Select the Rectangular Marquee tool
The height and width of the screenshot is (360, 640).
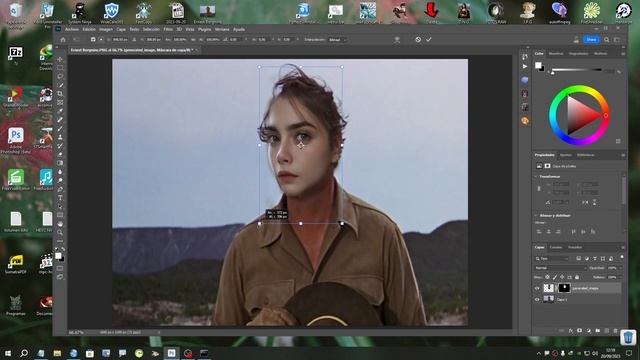point(60,68)
